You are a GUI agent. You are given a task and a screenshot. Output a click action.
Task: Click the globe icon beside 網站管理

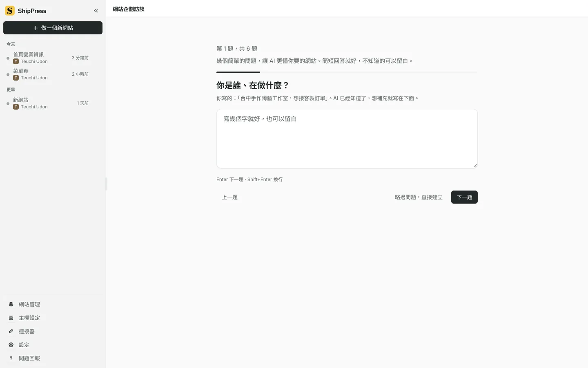click(x=11, y=304)
